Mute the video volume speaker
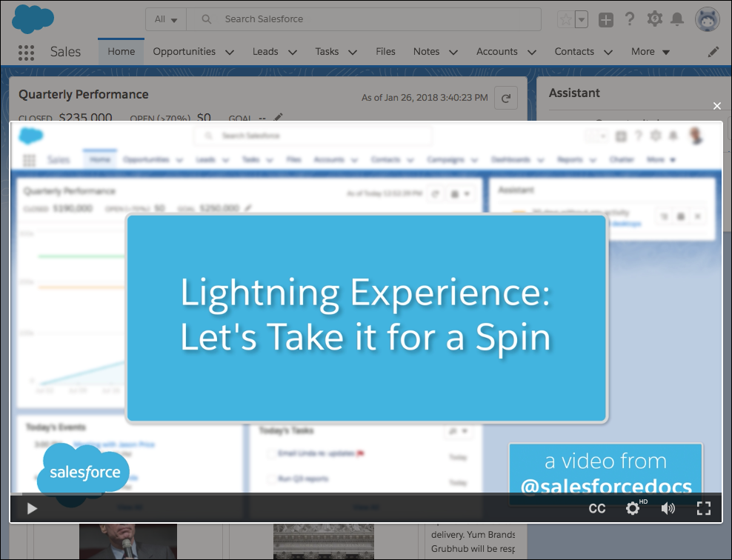The height and width of the screenshot is (560, 732). click(668, 508)
